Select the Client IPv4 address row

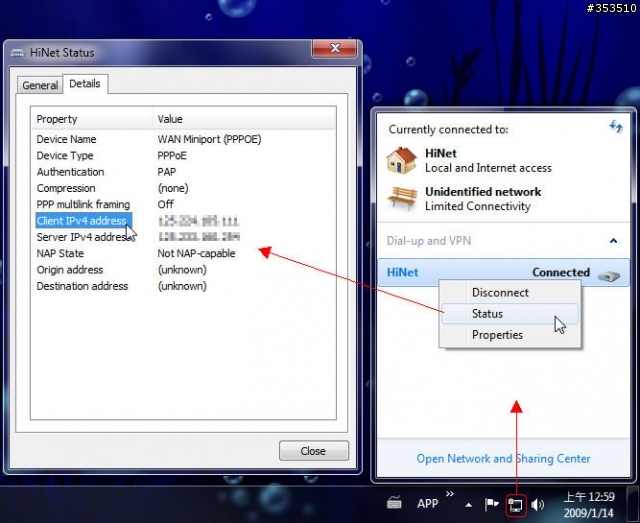[183, 221]
